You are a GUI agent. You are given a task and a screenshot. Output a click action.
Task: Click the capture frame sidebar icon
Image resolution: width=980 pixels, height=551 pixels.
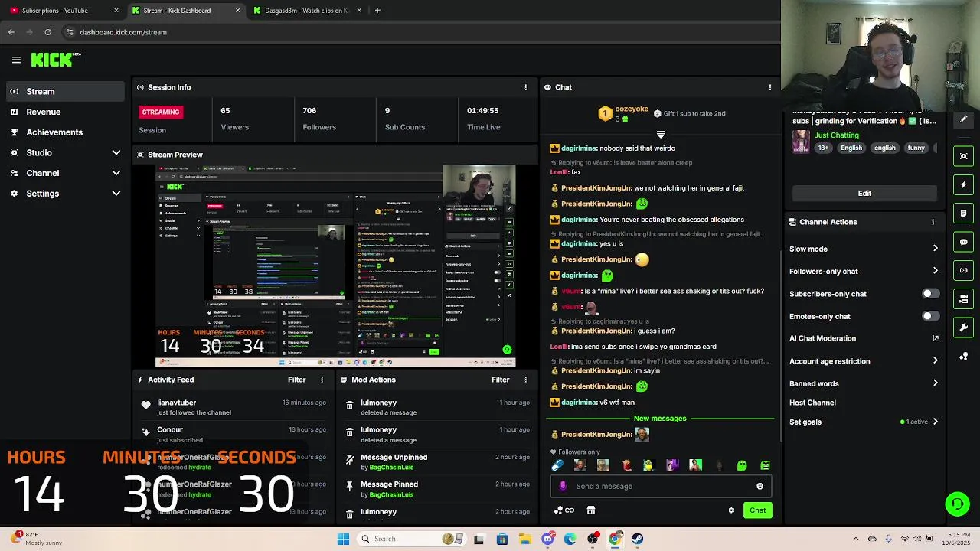[963, 156]
